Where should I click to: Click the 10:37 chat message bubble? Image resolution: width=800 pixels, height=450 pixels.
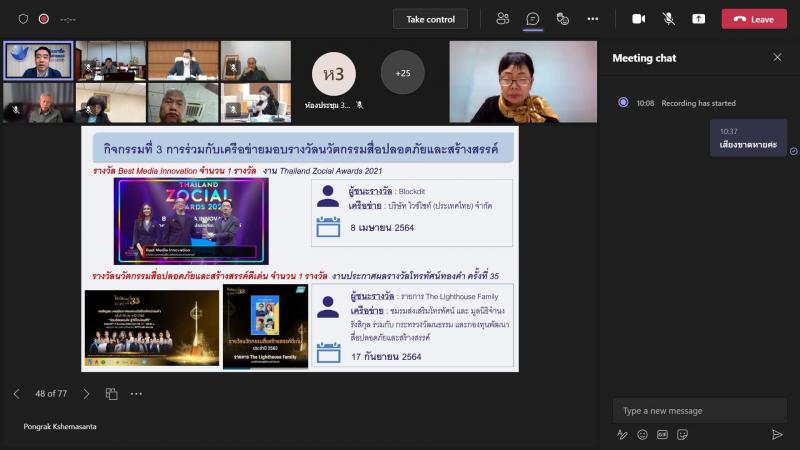(x=748, y=138)
